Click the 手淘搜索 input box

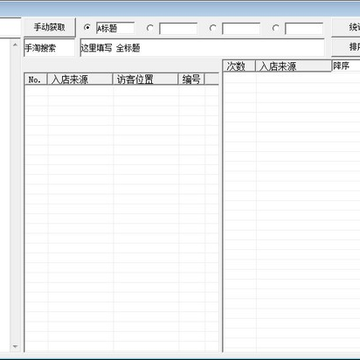49,48
